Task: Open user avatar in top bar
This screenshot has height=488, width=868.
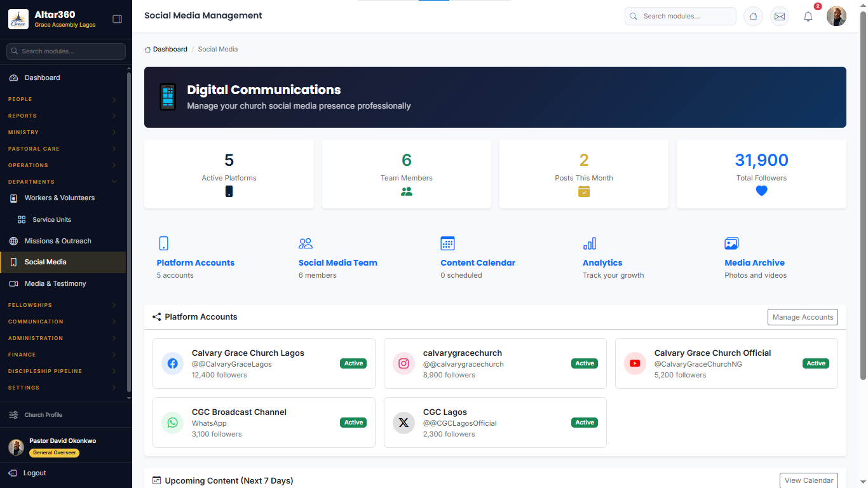Action: [836, 17]
